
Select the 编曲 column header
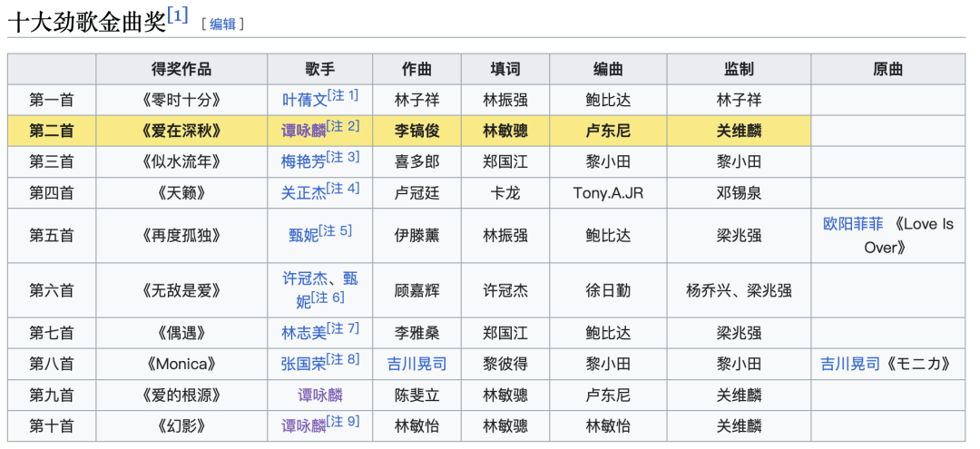(608, 69)
